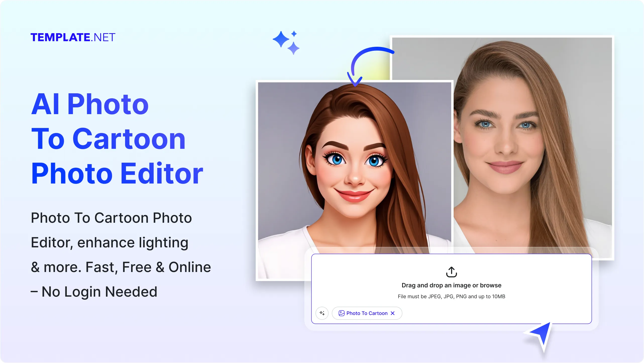644x363 pixels.
Task: Click the upload icon in the dropzone
Action: pos(451,272)
